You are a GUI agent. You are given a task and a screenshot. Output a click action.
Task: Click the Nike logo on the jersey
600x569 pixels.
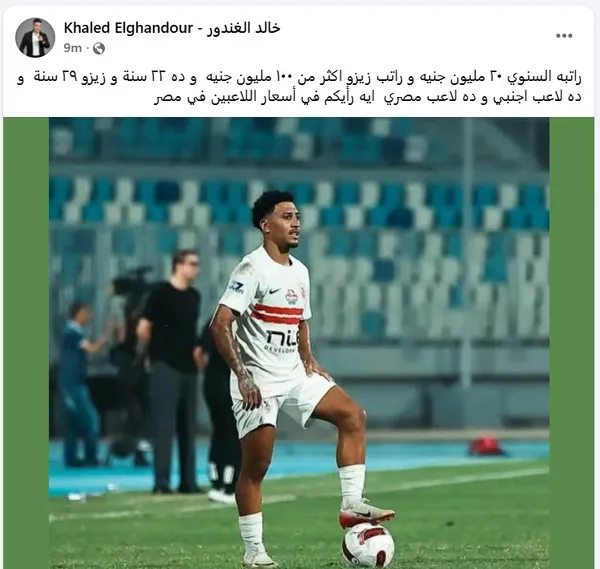click(x=274, y=291)
